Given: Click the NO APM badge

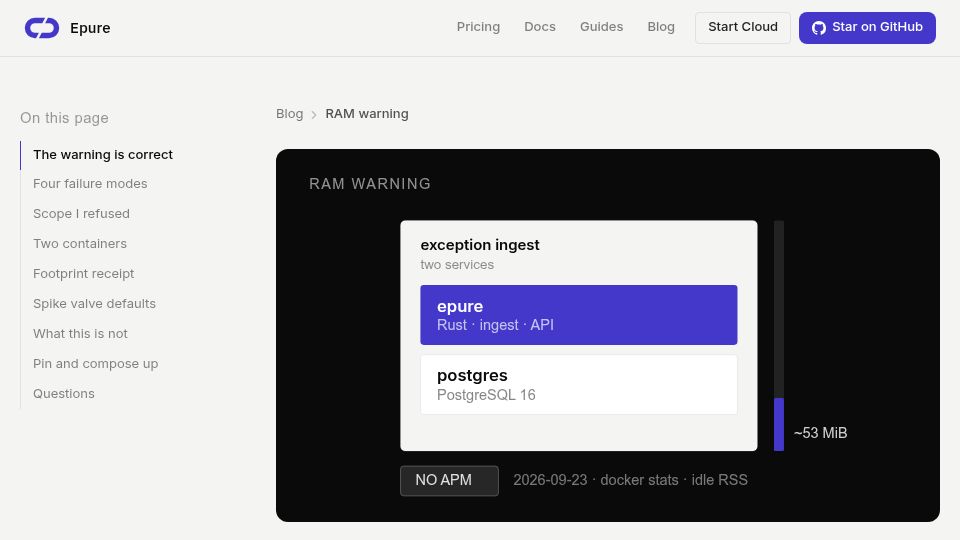Looking at the screenshot, I should 449,481.
